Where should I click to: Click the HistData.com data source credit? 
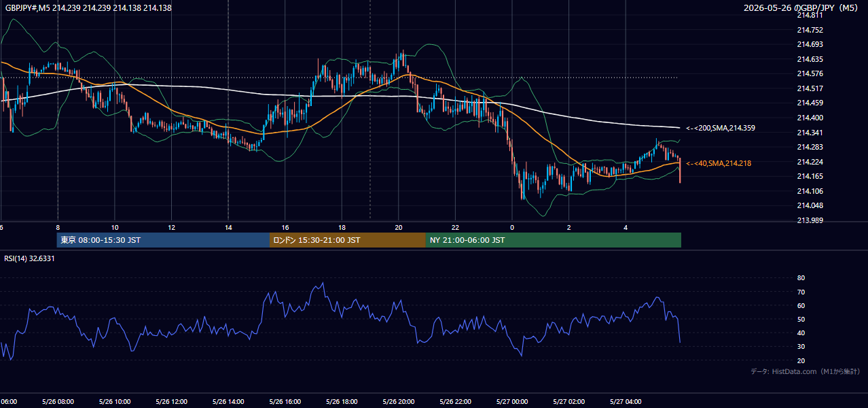click(805, 371)
